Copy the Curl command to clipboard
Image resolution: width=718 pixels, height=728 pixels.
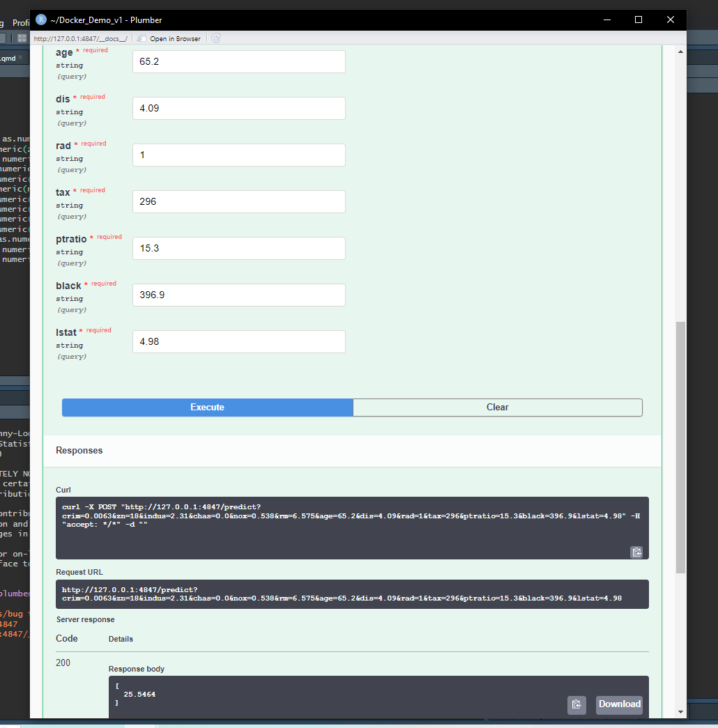click(636, 552)
